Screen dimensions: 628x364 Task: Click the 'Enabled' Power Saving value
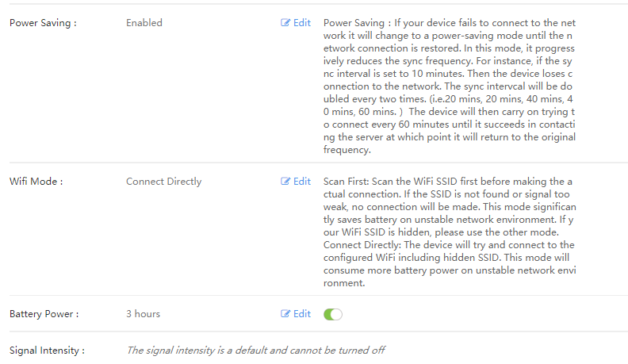(x=144, y=23)
